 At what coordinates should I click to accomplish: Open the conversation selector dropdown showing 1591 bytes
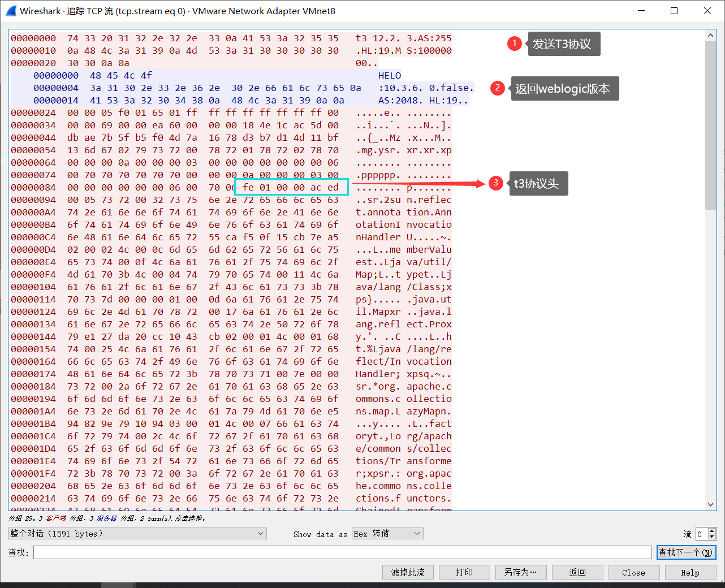[137, 533]
